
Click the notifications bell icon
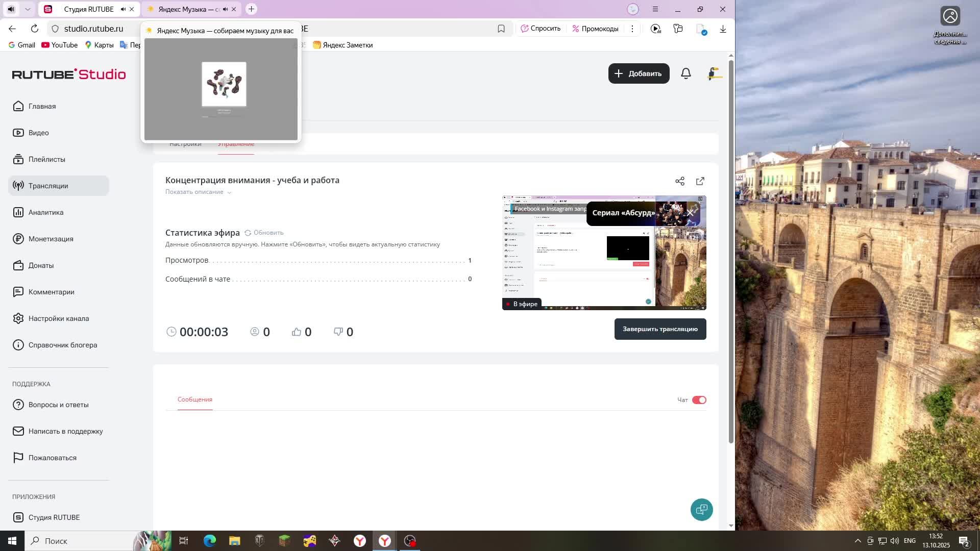click(x=685, y=73)
